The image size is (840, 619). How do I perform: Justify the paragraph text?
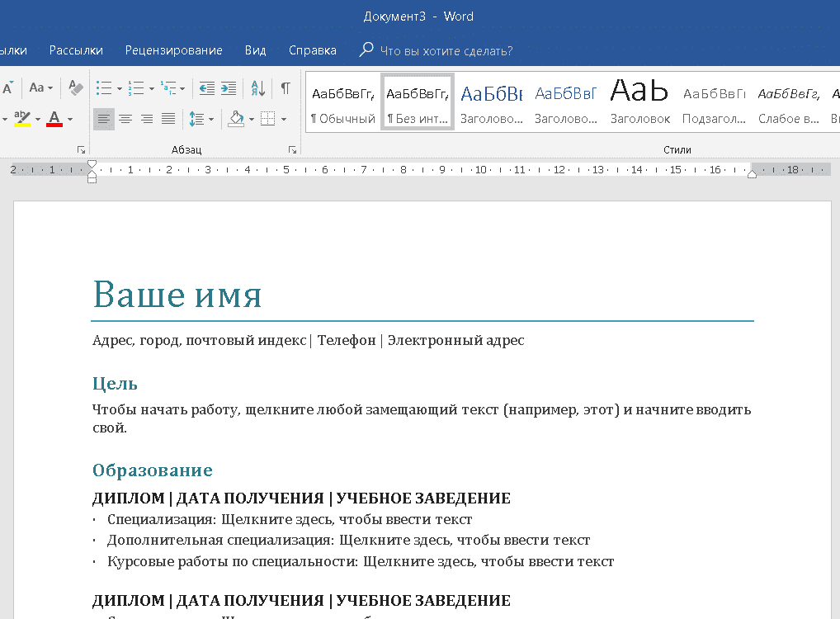point(168,119)
